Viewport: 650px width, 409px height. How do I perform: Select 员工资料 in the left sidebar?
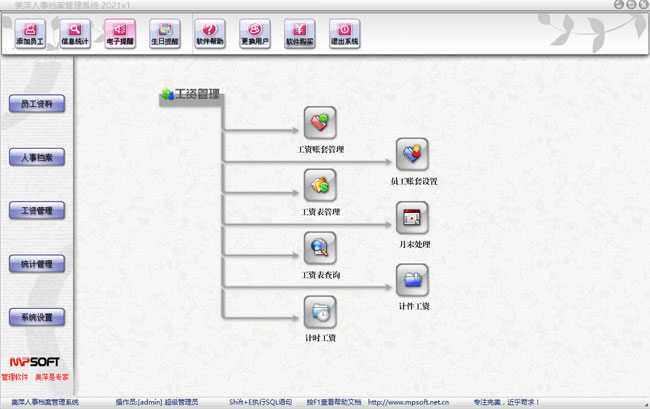pyautogui.click(x=37, y=104)
